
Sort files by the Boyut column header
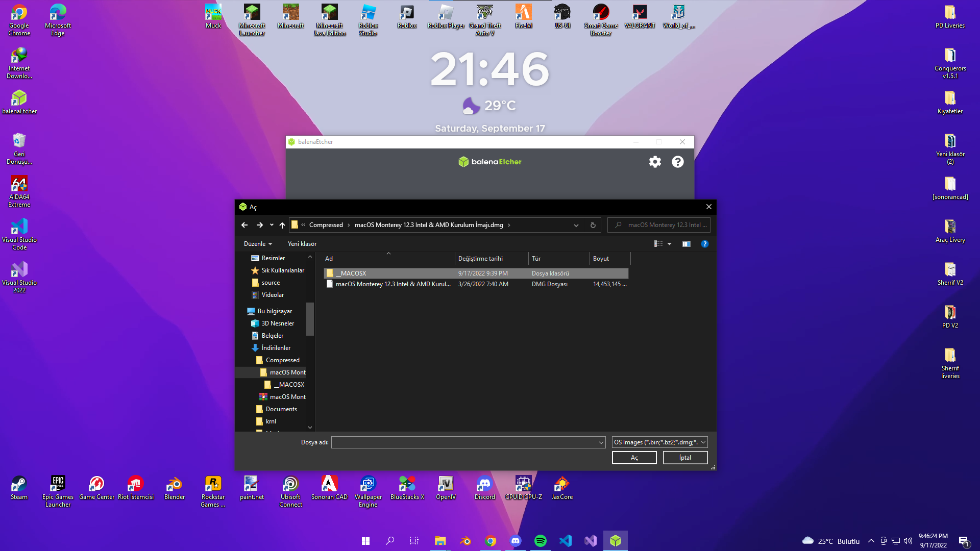point(601,259)
